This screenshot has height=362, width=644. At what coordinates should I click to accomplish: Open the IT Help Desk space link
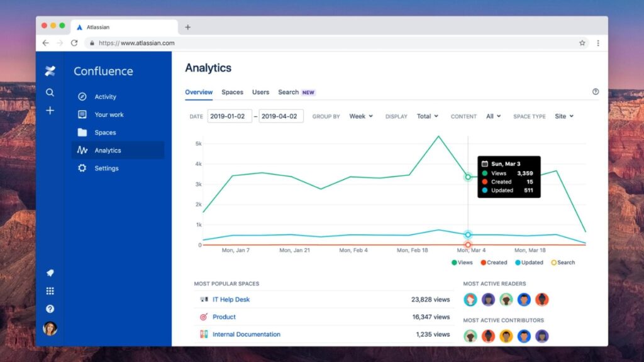coord(231,299)
